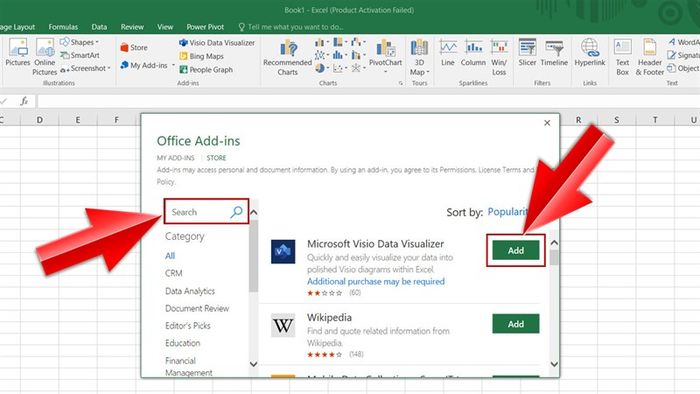The width and height of the screenshot is (700, 394).
Task: Open the Office Store from the ribbon
Action: pos(134,47)
